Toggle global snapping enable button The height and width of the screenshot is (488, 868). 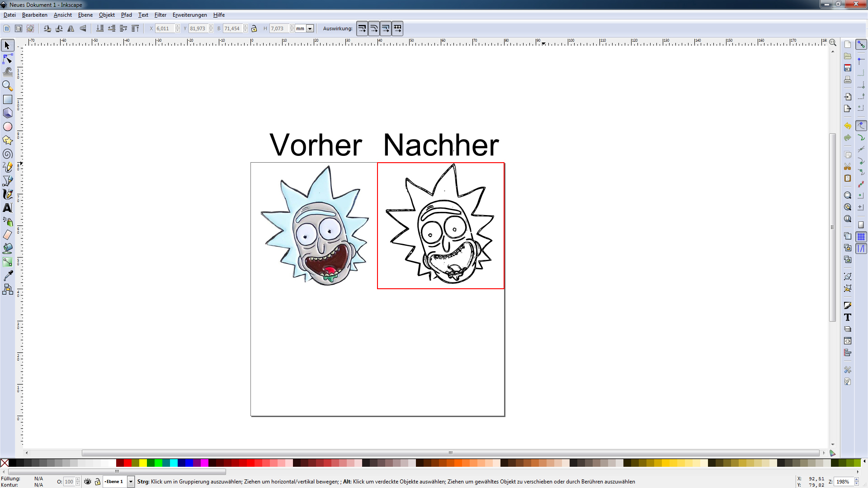tap(861, 44)
